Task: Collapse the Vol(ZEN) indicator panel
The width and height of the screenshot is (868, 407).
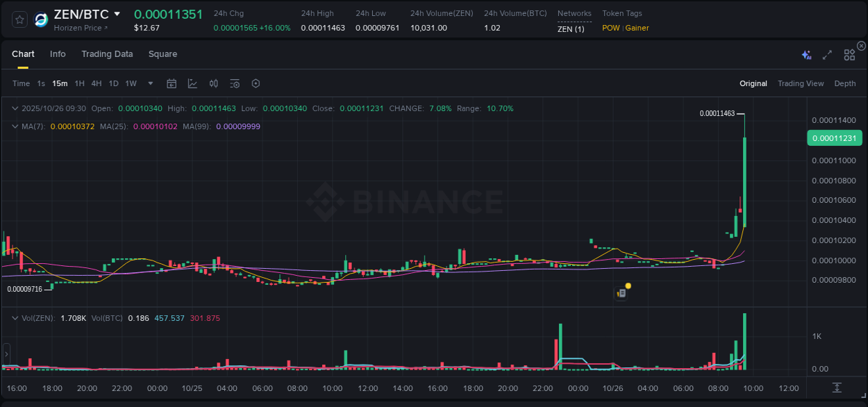Action: pyautogui.click(x=15, y=317)
